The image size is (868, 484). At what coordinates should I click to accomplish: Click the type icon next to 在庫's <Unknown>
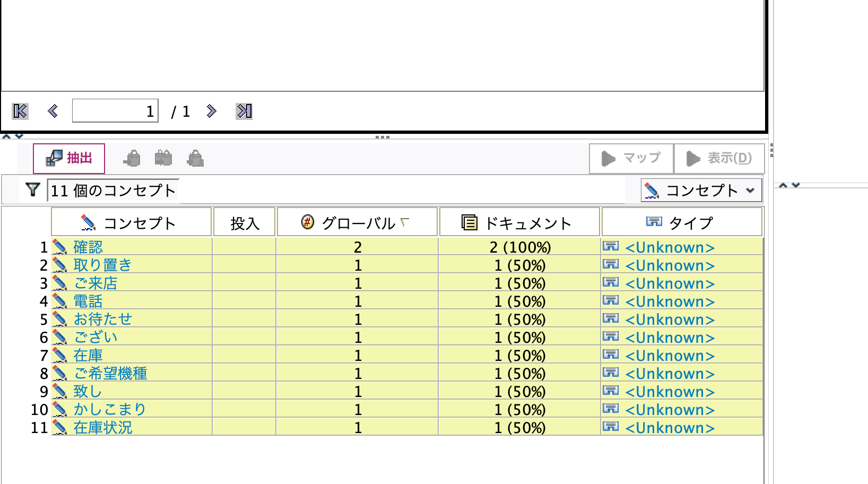coord(612,355)
